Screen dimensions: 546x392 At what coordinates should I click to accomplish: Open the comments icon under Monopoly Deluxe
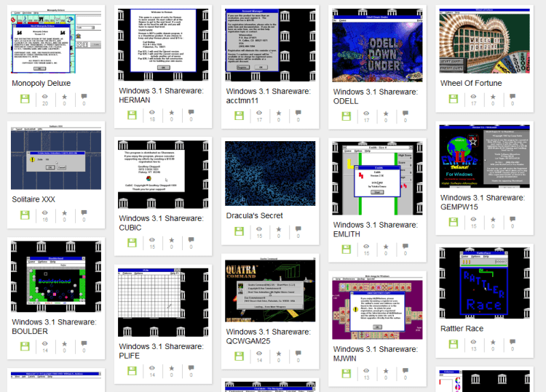(x=84, y=96)
